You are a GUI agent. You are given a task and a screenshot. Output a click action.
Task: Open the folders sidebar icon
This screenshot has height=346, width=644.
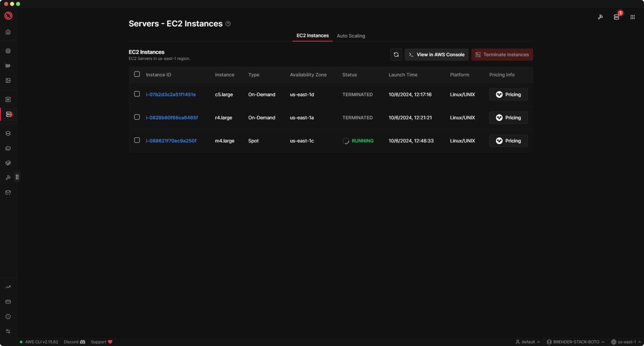(8, 148)
